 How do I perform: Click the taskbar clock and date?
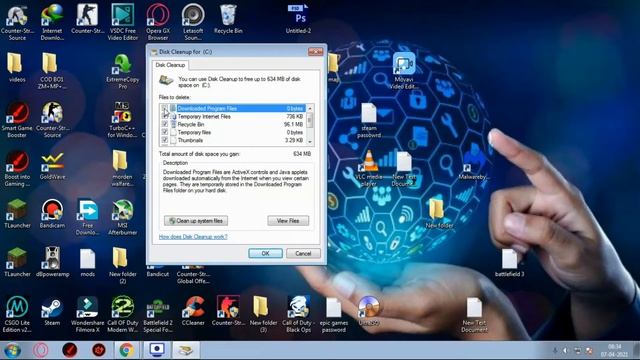(x=614, y=350)
